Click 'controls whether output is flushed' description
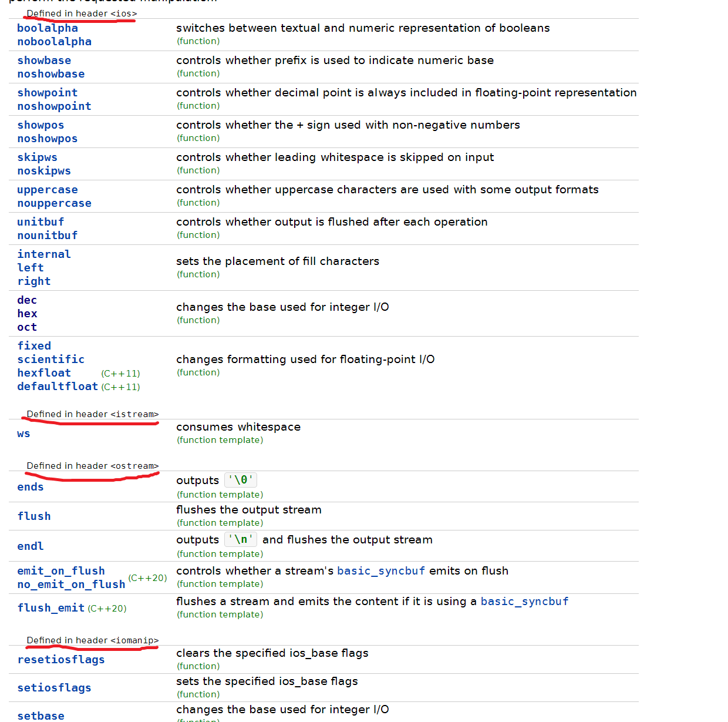 point(332,222)
